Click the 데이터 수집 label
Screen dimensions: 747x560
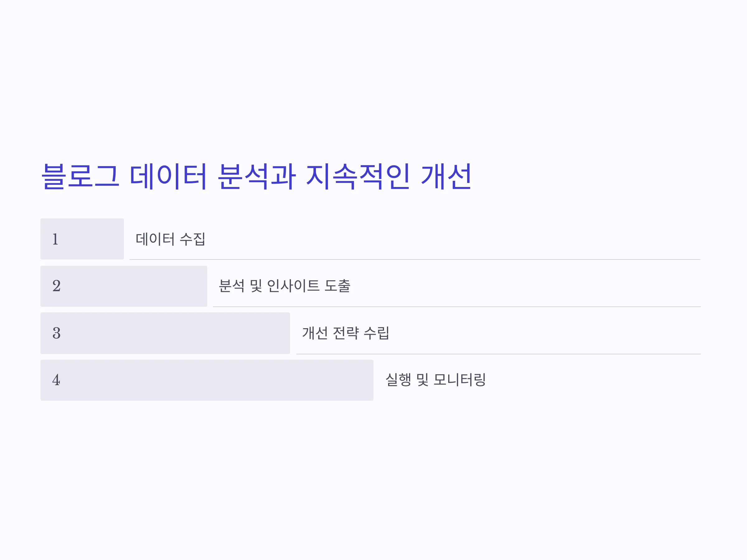(171, 239)
